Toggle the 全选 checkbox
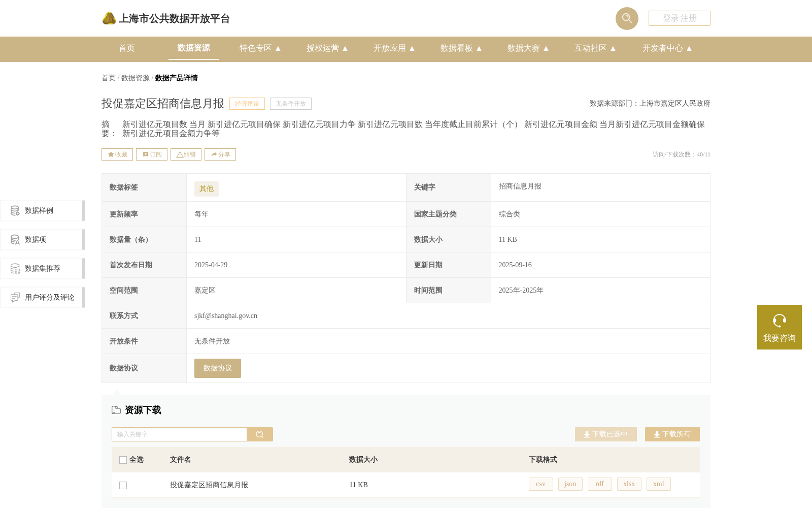812x508 pixels. pyautogui.click(x=123, y=460)
